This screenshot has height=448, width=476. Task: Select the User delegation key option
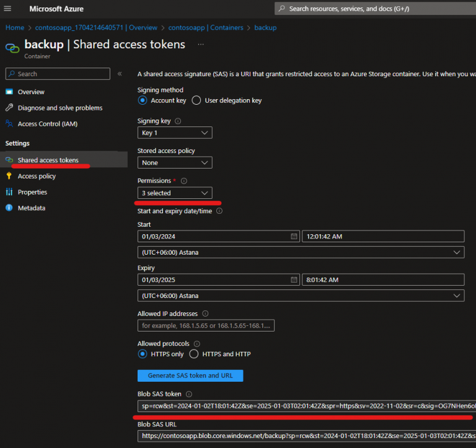pyautogui.click(x=196, y=100)
